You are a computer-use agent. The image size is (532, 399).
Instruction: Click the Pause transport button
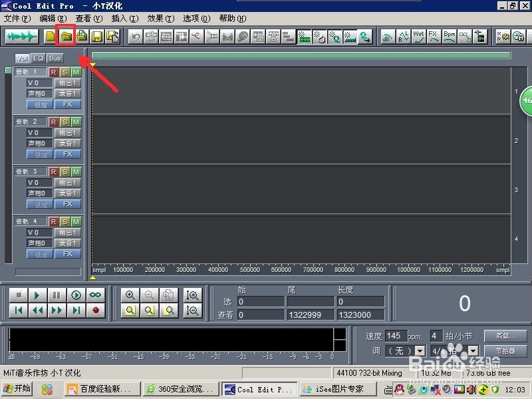coord(57,295)
